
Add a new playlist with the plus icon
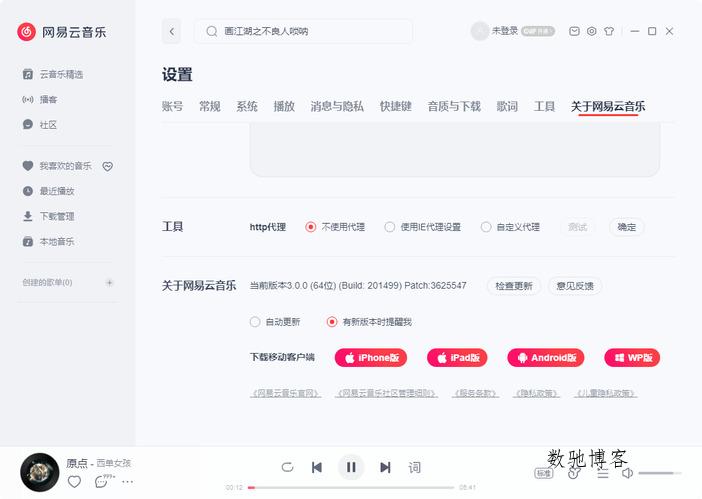click(x=109, y=282)
